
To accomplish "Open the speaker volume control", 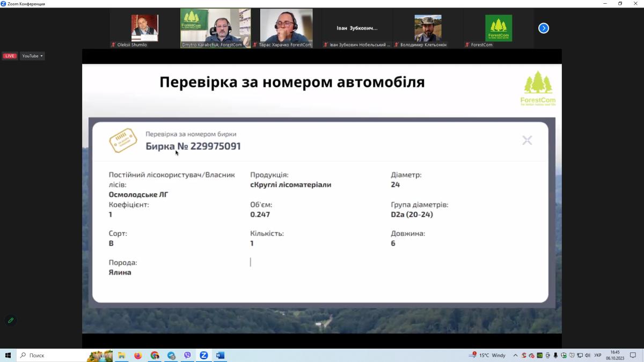I will [x=588, y=355].
